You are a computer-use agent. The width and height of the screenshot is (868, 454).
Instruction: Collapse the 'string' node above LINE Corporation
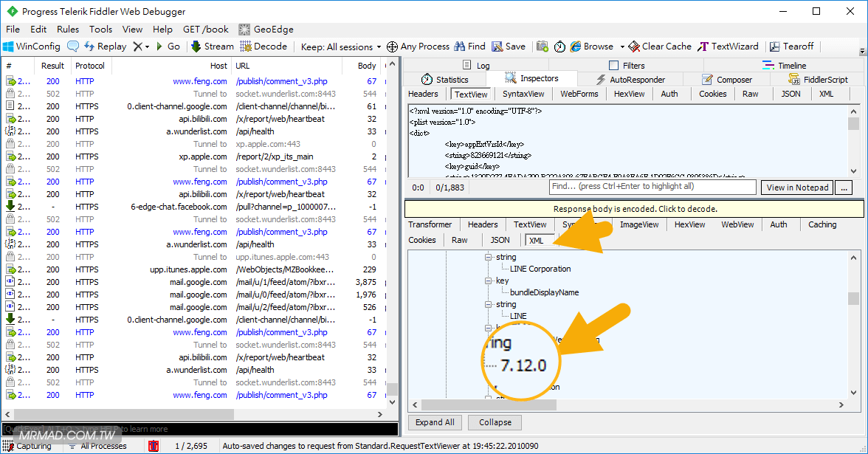pos(488,257)
